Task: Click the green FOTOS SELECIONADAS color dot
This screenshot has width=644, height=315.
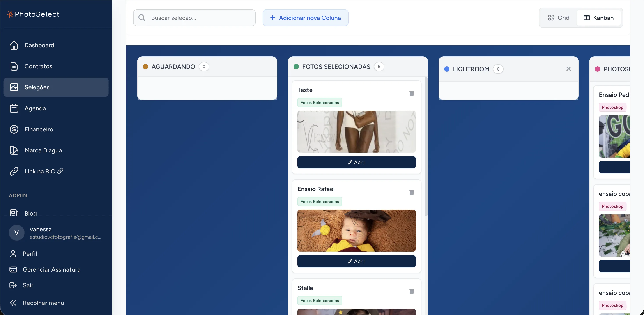Action: (296, 67)
